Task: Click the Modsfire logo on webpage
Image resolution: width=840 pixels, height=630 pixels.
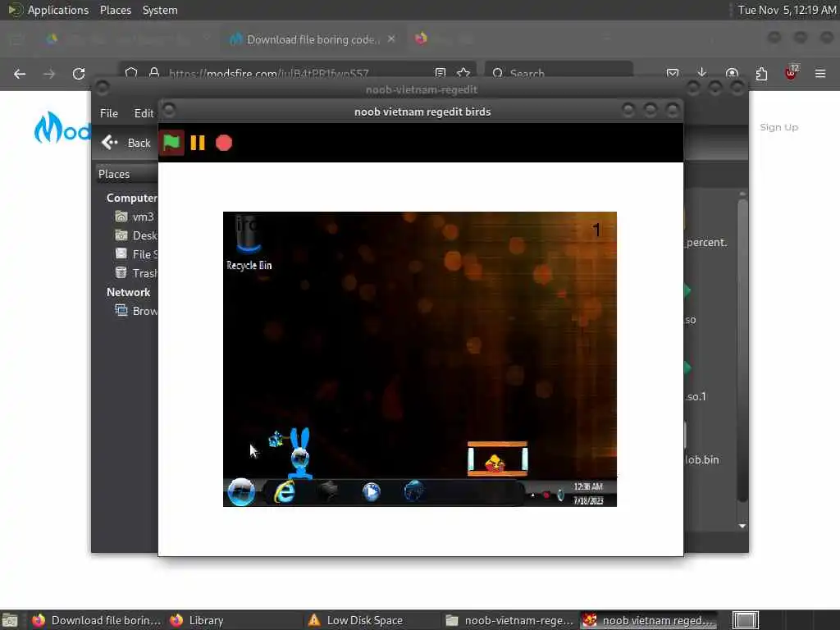Action: point(62,128)
